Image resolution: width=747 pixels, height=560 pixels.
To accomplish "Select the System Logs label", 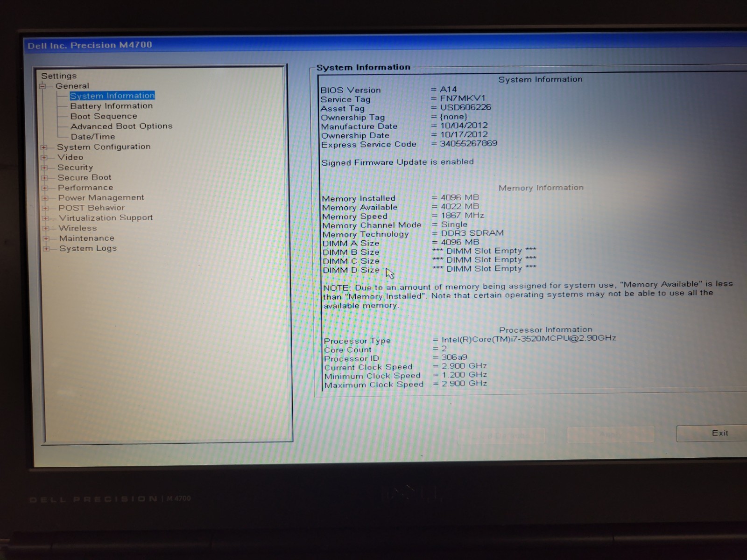I will 88,248.
